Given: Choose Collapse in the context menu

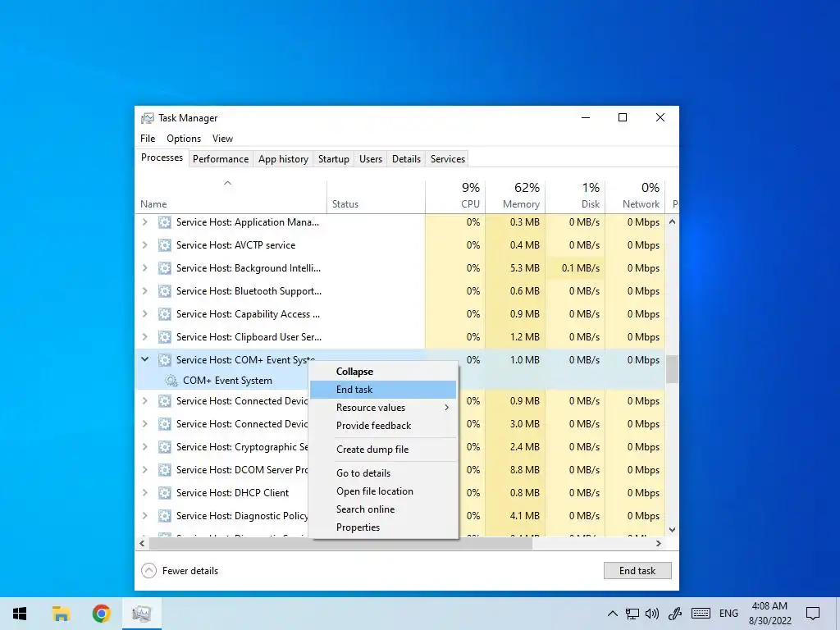Looking at the screenshot, I should (x=383, y=372).
